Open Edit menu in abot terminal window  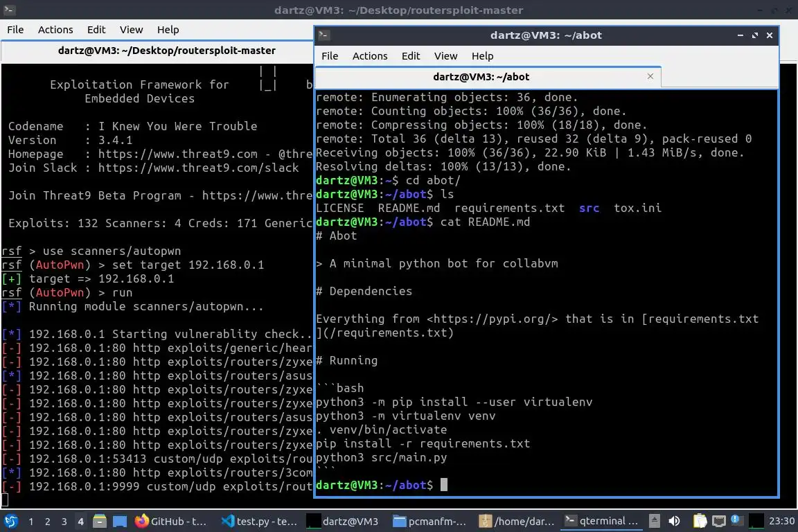tap(411, 56)
